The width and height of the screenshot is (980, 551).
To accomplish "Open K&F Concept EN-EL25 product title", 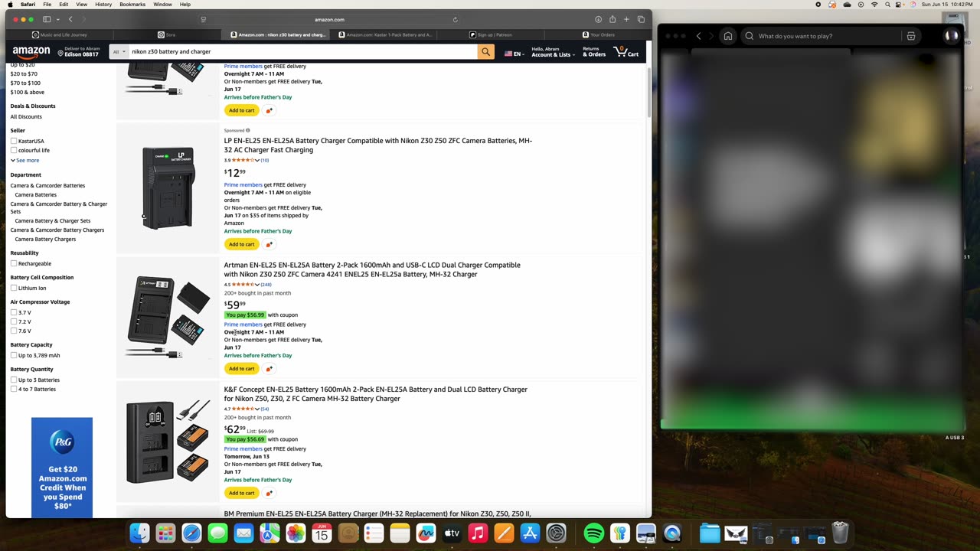I will [376, 394].
